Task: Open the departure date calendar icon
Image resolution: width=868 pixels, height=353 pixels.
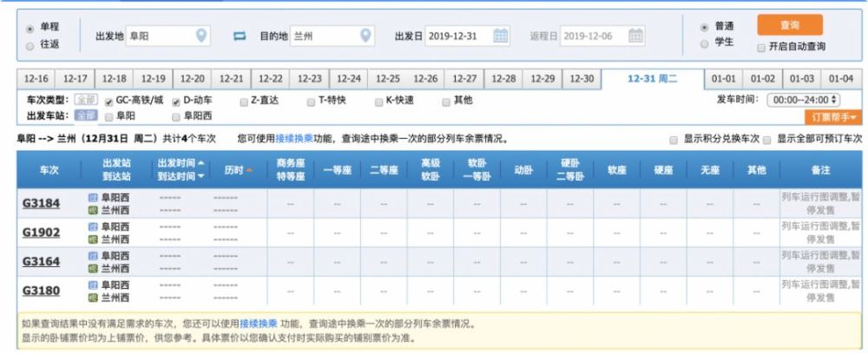Action: click(x=501, y=36)
